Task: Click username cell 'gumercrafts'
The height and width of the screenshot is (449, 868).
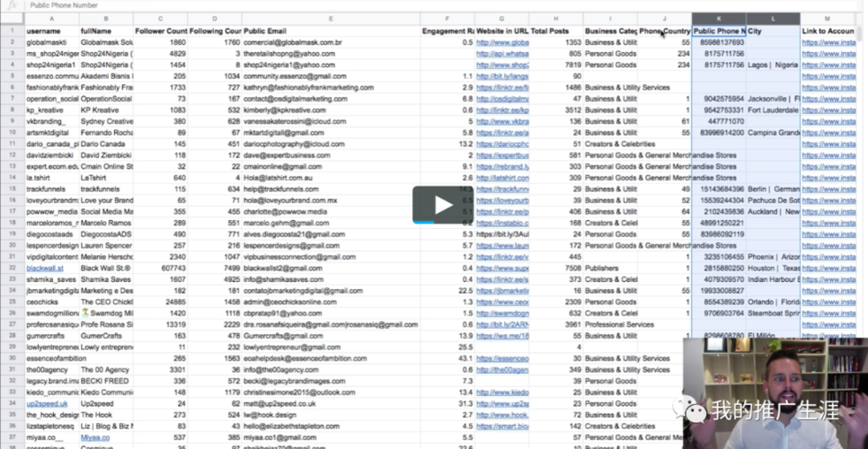Action: pos(51,336)
